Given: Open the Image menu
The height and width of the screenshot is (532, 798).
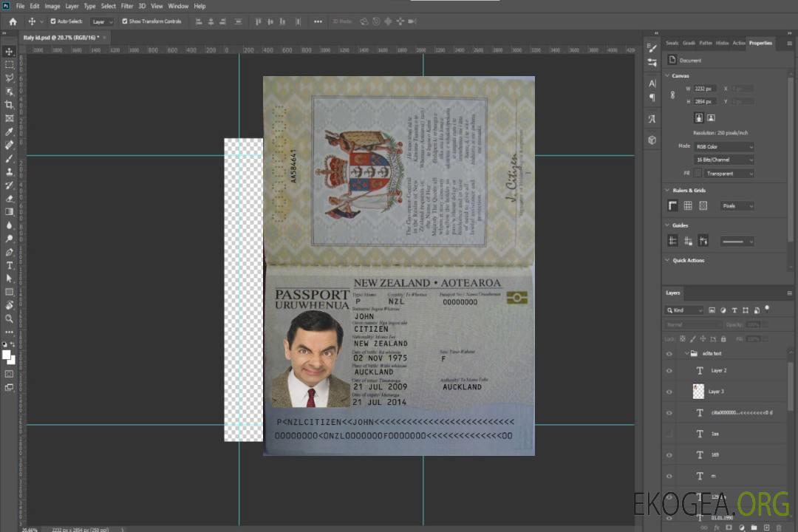Looking at the screenshot, I should click(x=52, y=6).
